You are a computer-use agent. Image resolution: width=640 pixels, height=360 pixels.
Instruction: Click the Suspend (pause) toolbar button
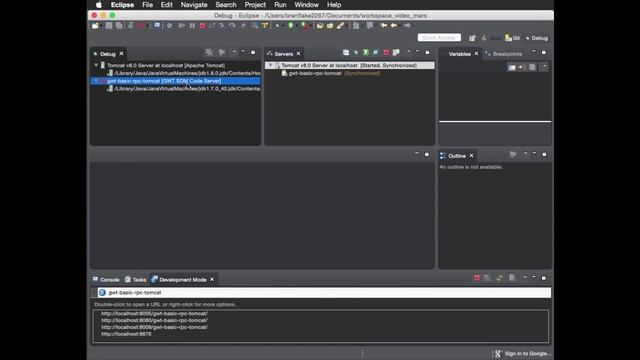(192, 26)
